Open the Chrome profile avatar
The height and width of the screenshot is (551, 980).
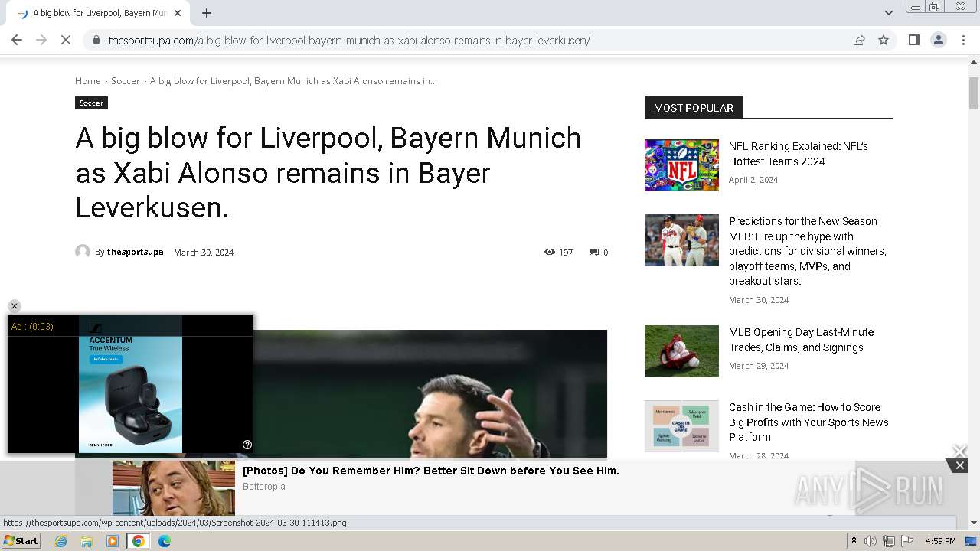point(939,40)
